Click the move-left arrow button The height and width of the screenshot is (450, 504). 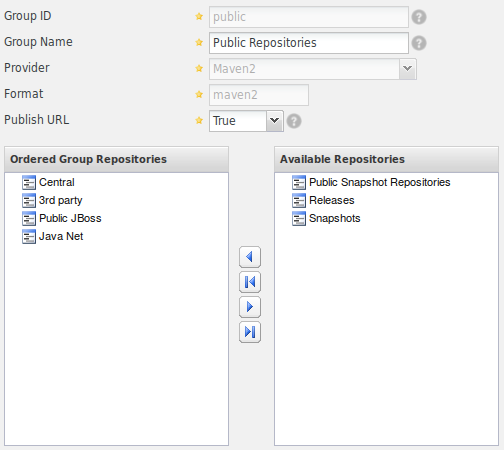(x=250, y=257)
